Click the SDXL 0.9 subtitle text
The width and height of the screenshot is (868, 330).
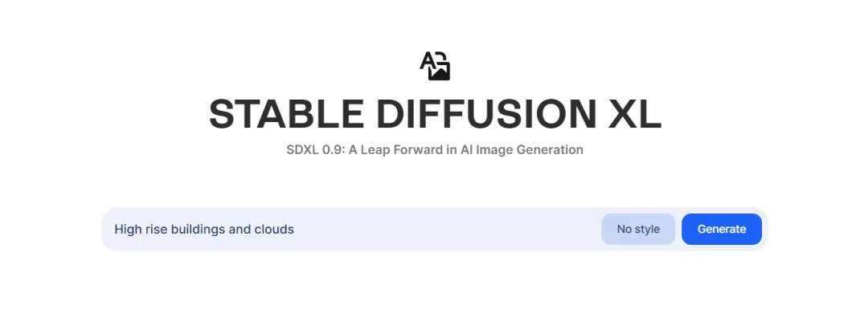tap(435, 149)
